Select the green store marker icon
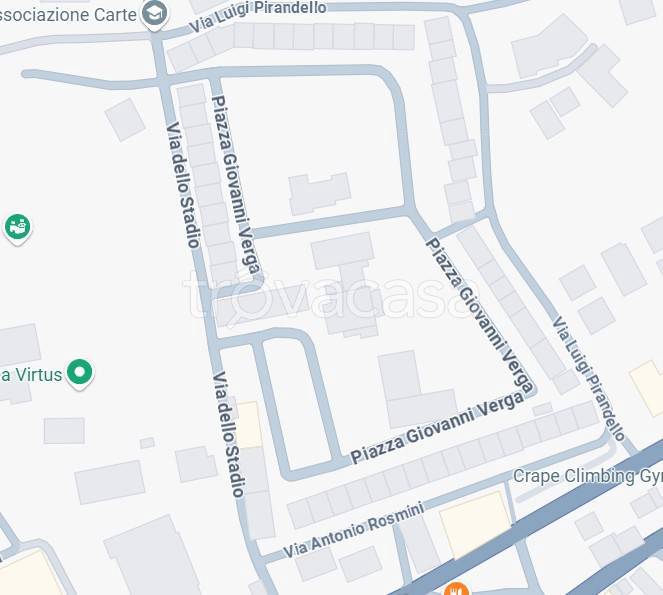663x595 pixels. click(18, 229)
